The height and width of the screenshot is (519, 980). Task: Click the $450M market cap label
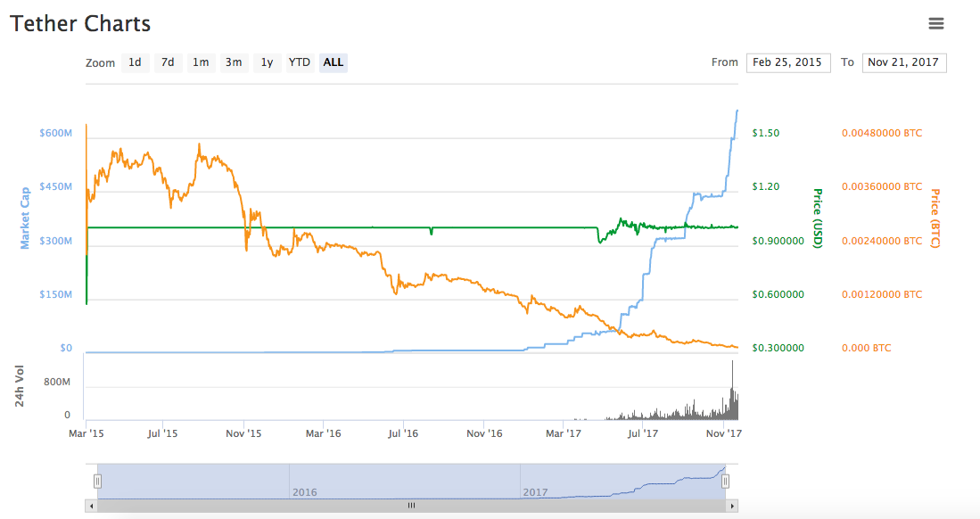pos(55,187)
